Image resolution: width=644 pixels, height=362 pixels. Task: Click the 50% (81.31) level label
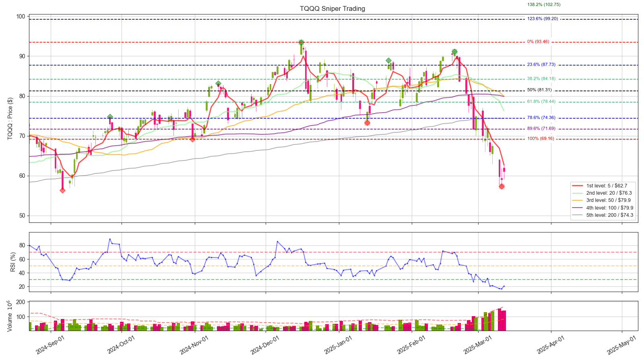pos(539,90)
